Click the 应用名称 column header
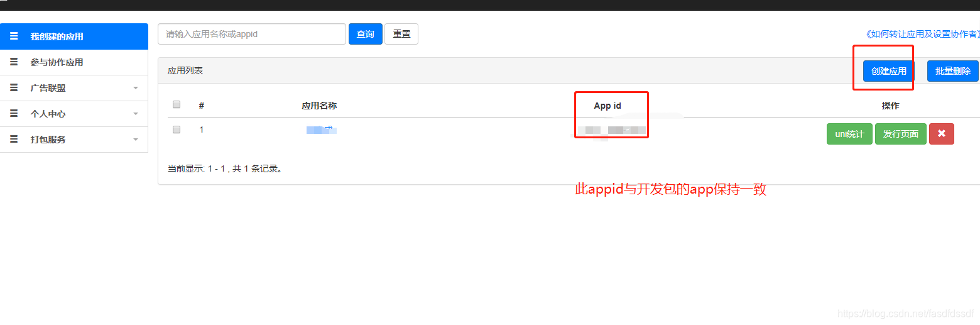Image resolution: width=980 pixels, height=325 pixels. (x=319, y=106)
